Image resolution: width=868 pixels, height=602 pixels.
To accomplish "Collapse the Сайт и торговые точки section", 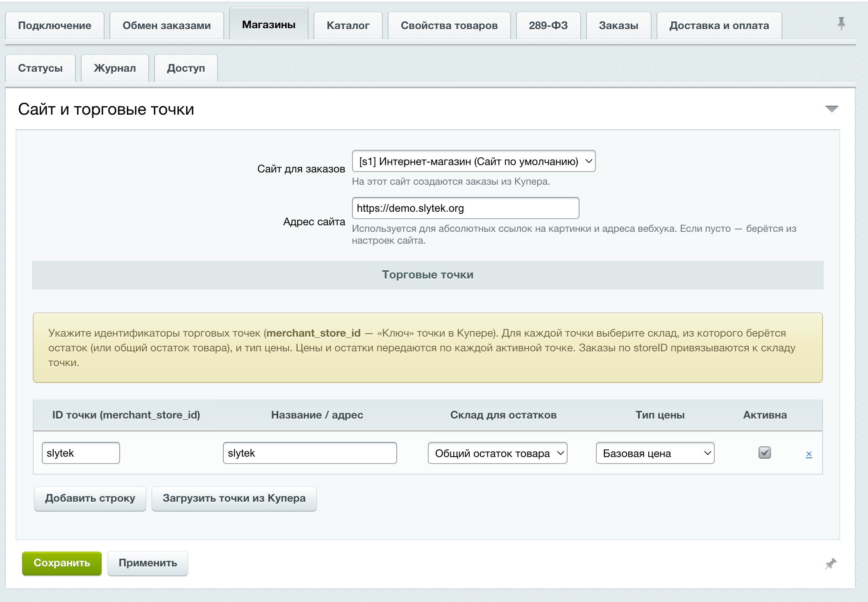I will tap(832, 109).
